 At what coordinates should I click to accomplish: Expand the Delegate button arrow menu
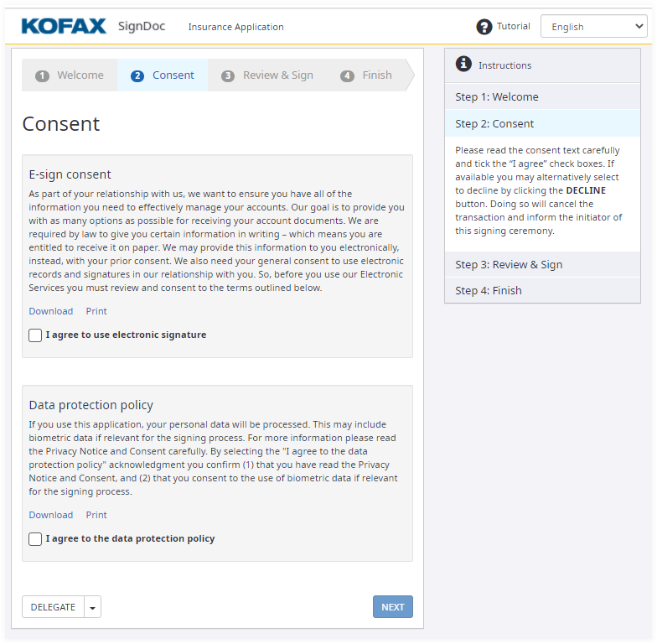pyautogui.click(x=92, y=607)
